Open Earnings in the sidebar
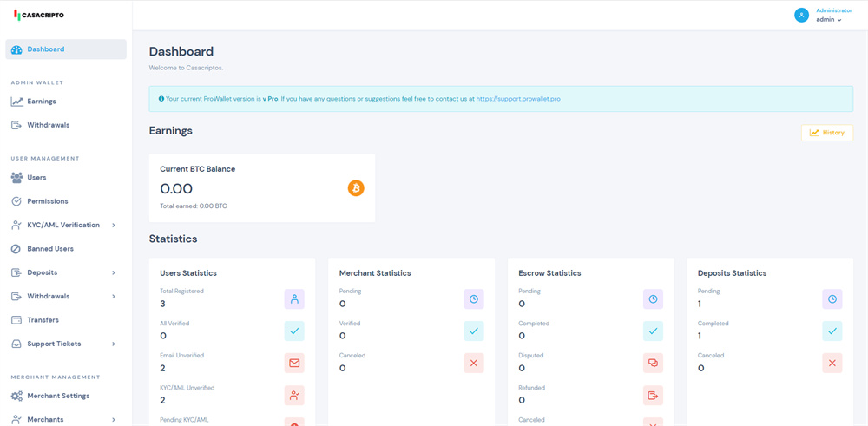Image resolution: width=868 pixels, height=426 pixels. point(41,102)
